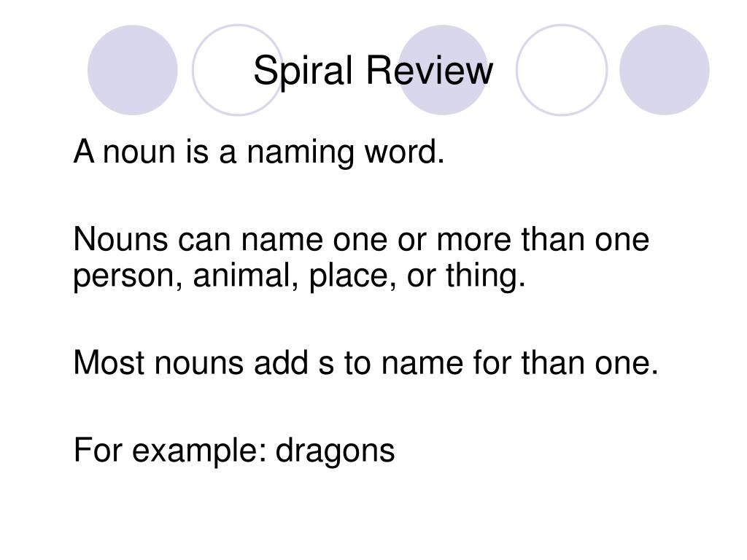Click the word 'Spiral' in the title
The image size is (747, 560).
303,71
